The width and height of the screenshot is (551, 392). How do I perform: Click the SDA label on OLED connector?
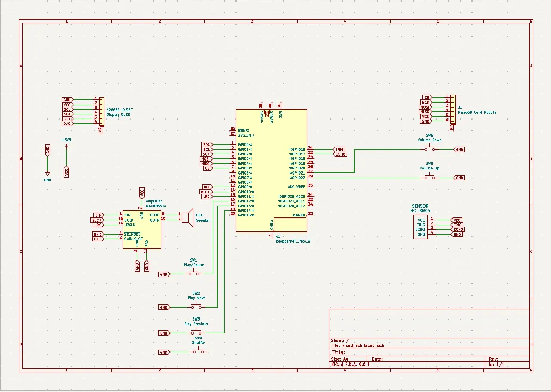point(67,114)
